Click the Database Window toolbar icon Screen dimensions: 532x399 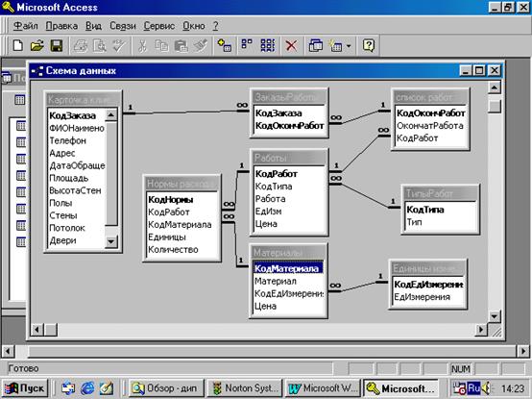[316, 45]
